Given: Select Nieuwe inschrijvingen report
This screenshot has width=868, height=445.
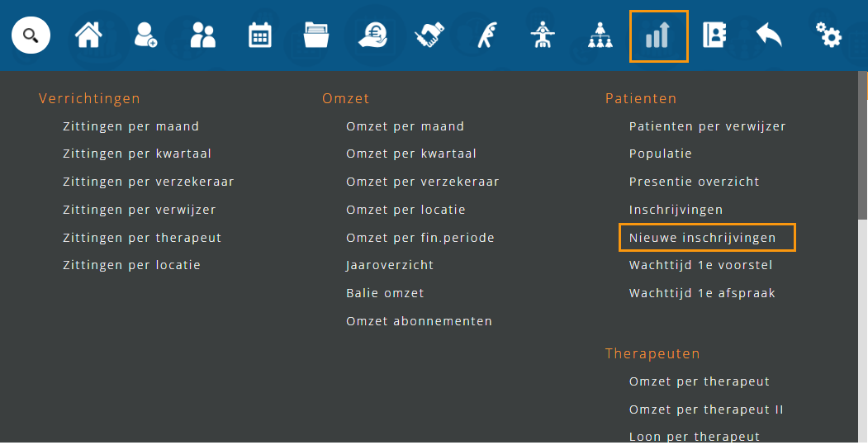Looking at the screenshot, I should [703, 238].
